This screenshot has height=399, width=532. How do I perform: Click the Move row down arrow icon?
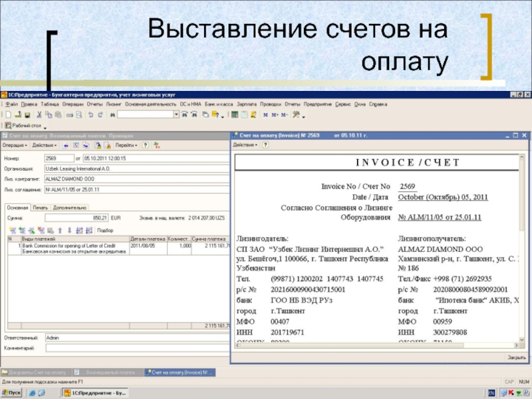click(x=70, y=230)
